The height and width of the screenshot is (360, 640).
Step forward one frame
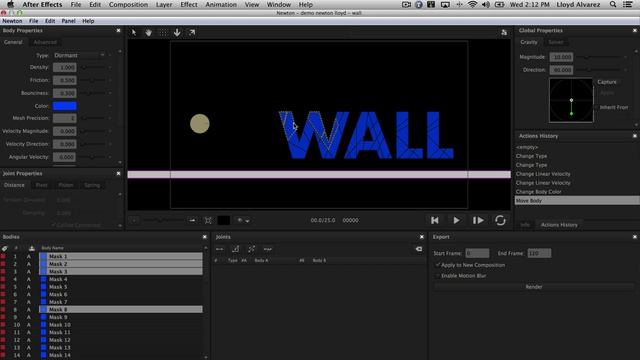pyautogui.click(x=478, y=220)
